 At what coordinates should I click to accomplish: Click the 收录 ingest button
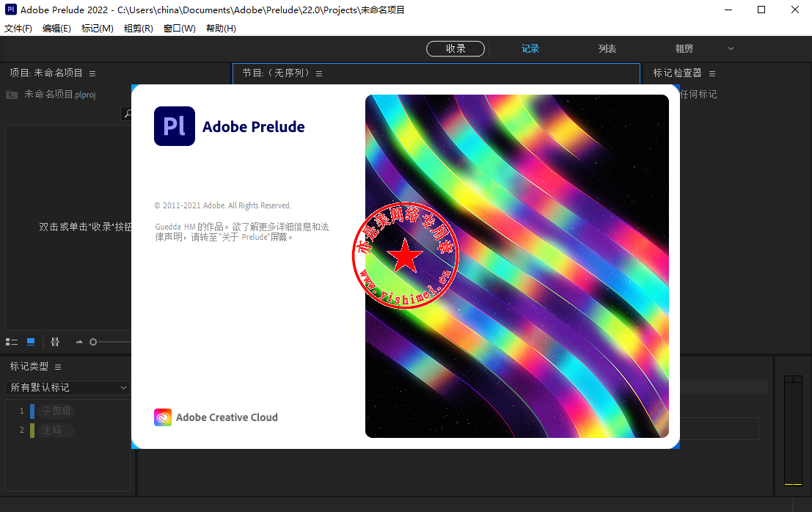[x=456, y=48]
